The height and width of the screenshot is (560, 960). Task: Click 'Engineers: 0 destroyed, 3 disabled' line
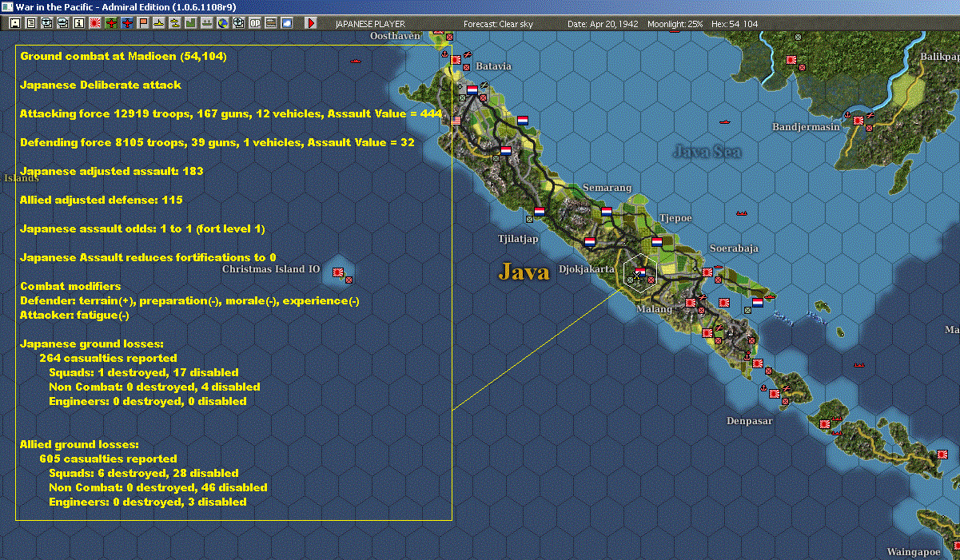click(x=148, y=502)
